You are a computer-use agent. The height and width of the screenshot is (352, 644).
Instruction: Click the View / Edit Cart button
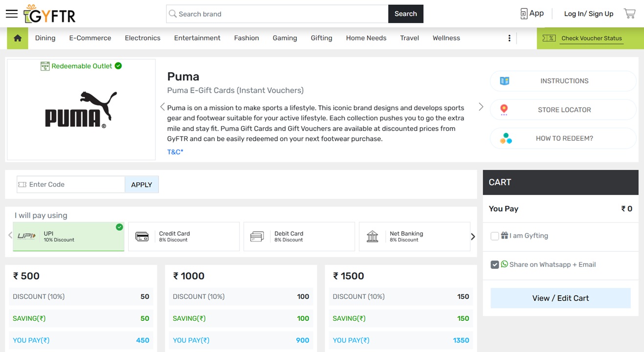pos(560,298)
